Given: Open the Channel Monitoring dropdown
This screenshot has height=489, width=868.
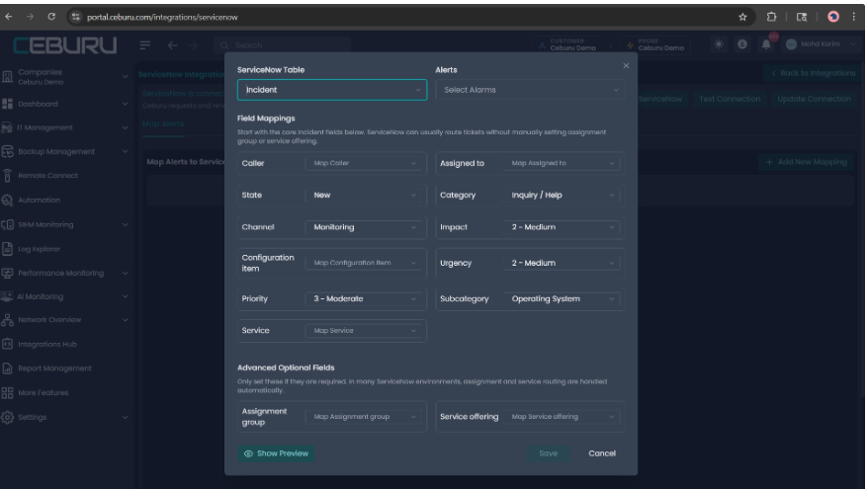Looking at the screenshot, I should pyautogui.click(x=365, y=227).
